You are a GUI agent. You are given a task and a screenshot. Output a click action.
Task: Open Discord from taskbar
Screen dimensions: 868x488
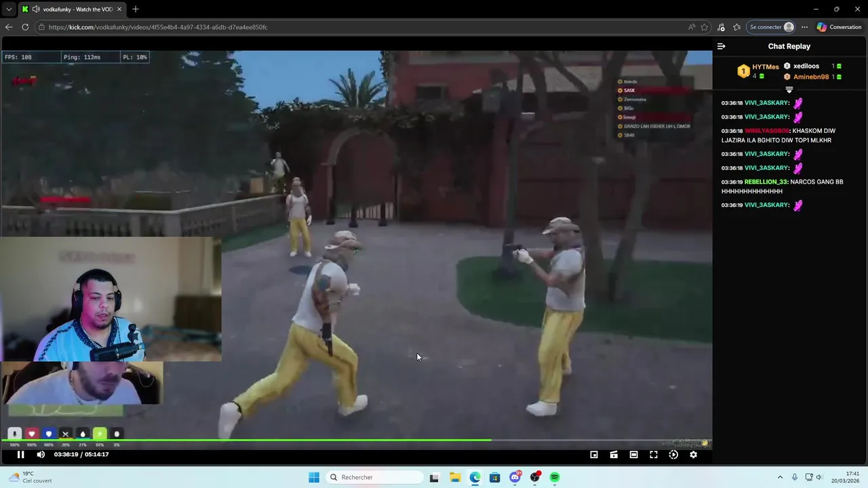pyautogui.click(x=515, y=477)
